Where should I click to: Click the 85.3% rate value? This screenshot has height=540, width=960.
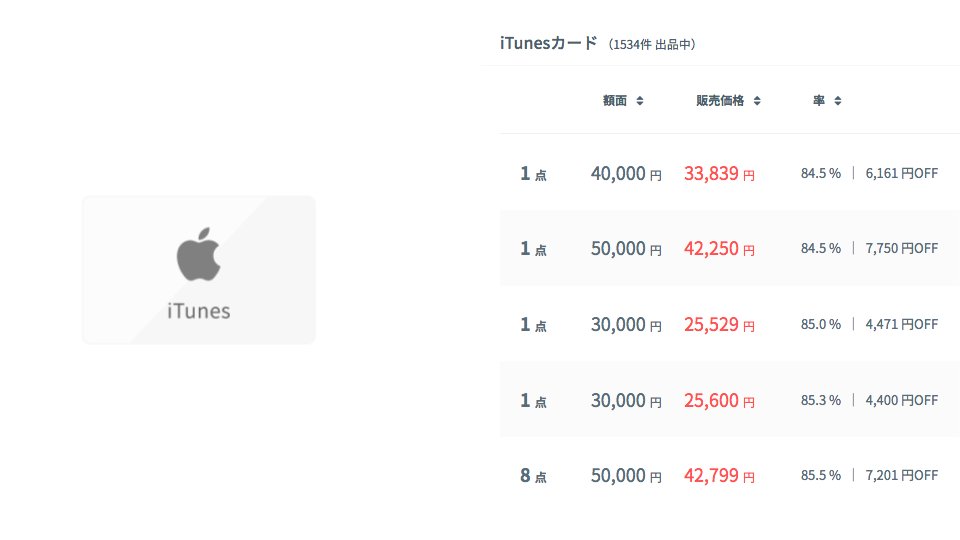coord(820,401)
